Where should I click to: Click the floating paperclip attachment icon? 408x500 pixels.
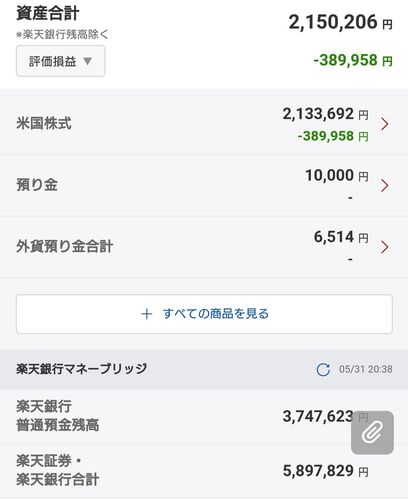point(372,433)
